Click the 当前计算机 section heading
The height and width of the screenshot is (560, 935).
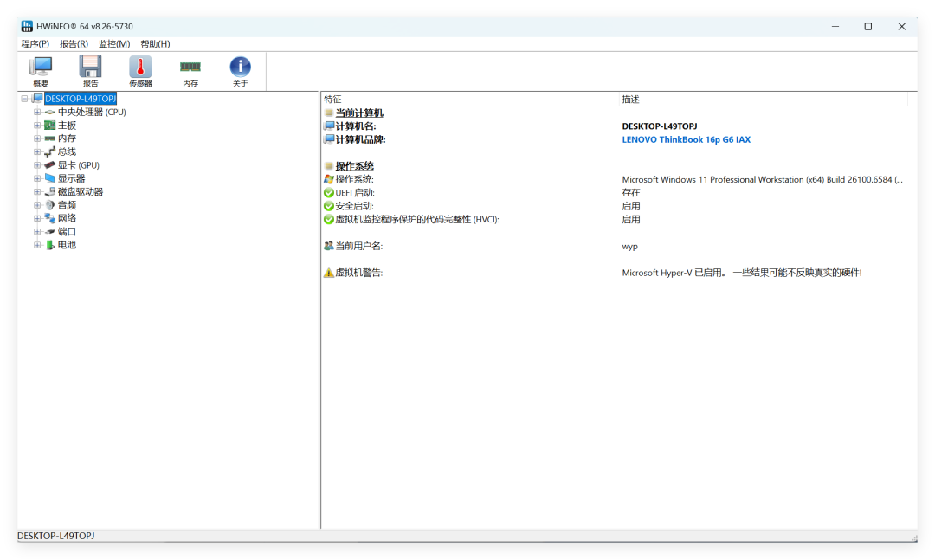click(x=359, y=113)
